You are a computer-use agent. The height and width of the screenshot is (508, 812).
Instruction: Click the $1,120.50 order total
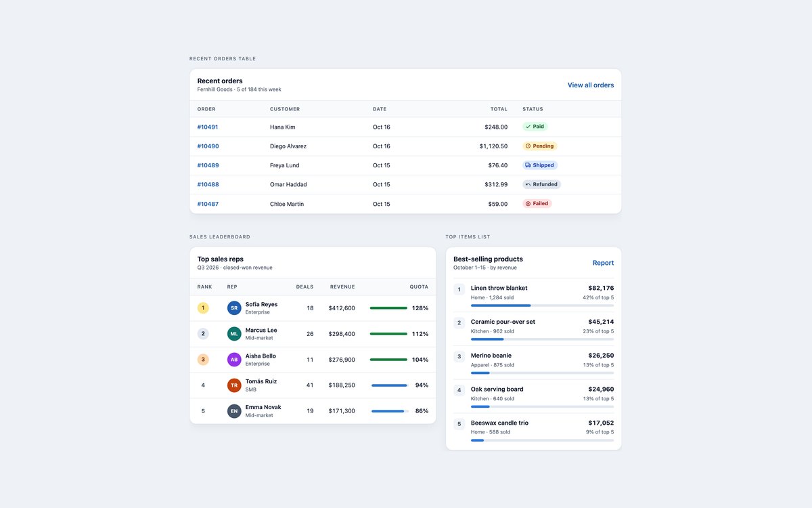click(493, 146)
